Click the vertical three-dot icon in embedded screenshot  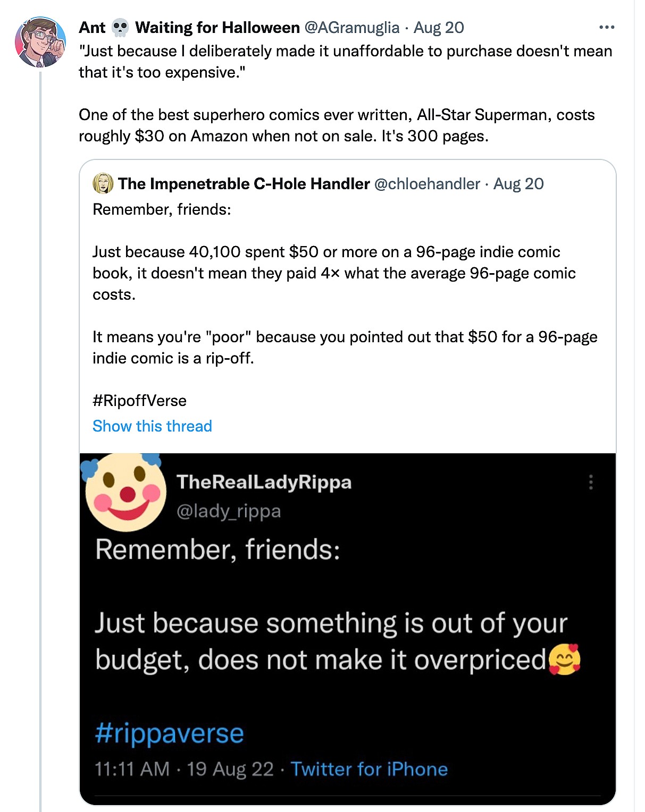(590, 482)
